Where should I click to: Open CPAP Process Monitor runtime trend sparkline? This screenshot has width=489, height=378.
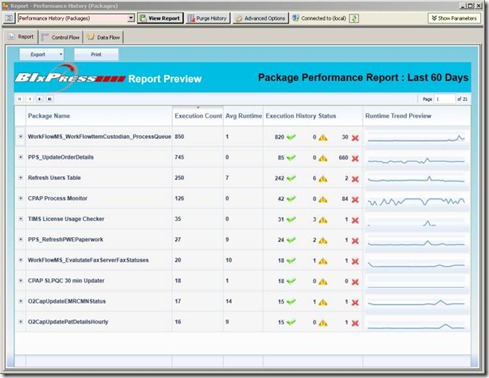416,201
